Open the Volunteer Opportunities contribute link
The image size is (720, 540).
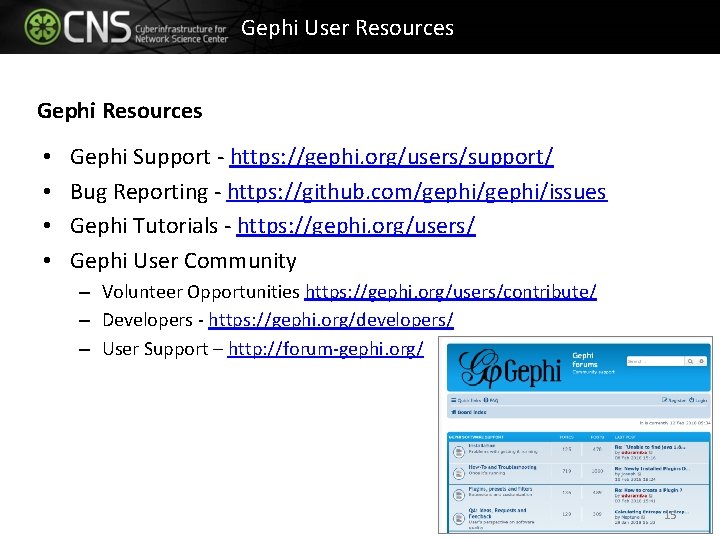(450, 292)
